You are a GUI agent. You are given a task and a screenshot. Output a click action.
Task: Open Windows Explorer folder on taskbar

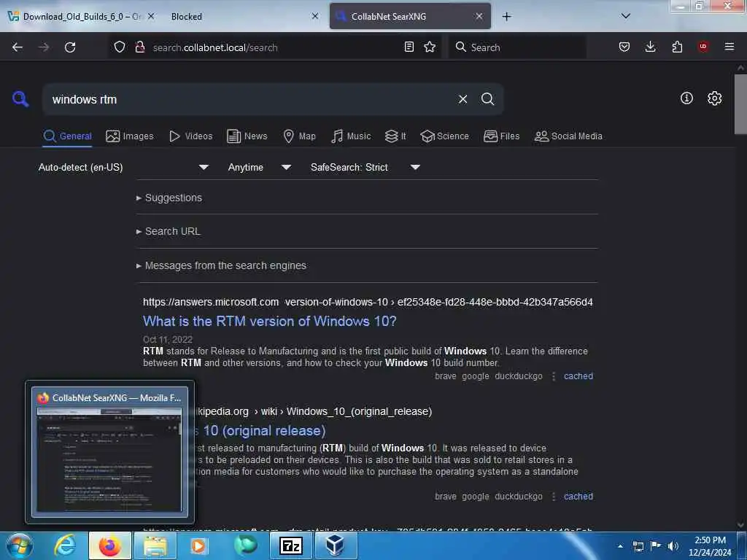(155, 545)
